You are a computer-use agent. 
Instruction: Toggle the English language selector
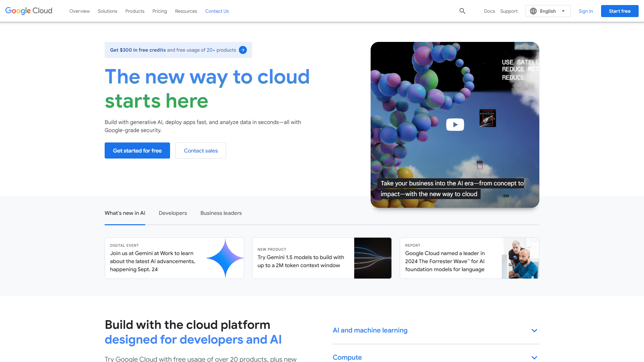click(x=548, y=11)
